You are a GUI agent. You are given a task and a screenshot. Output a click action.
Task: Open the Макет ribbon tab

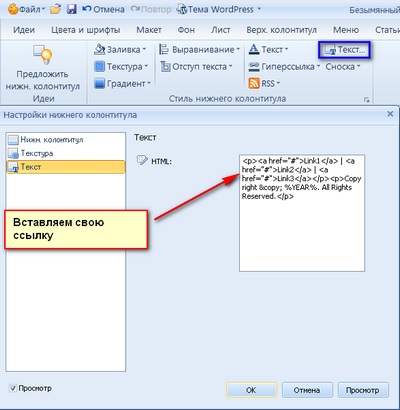[x=149, y=30]
